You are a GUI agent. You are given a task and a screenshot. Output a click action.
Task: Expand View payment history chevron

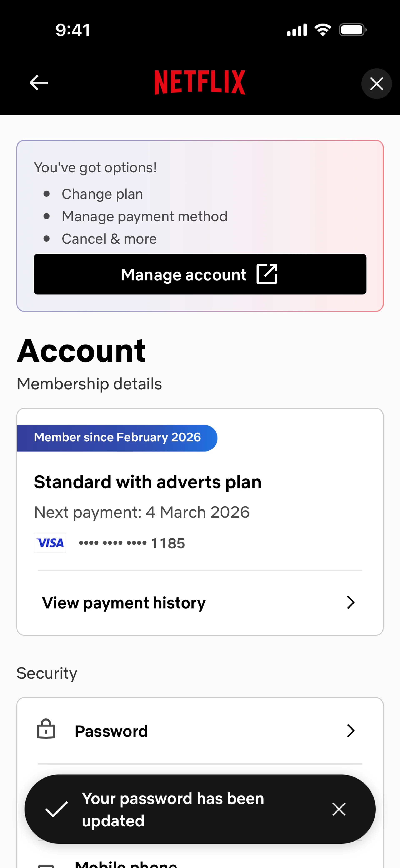[x=350, y=603]
